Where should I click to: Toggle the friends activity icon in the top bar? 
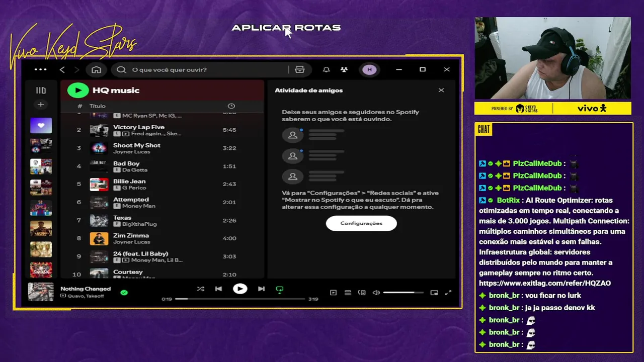(x=344, y=69)
